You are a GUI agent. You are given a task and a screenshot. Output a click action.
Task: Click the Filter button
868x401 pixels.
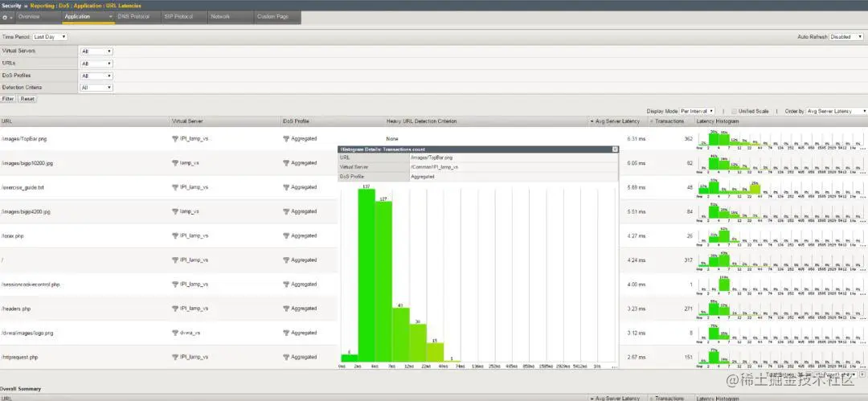pyautogui.click(x=8, y=99)
